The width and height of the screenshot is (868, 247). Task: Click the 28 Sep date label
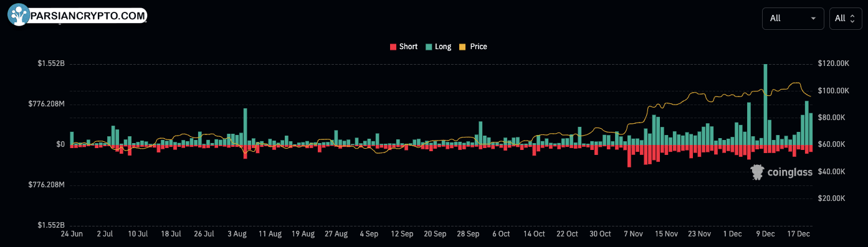pos(468,234)
